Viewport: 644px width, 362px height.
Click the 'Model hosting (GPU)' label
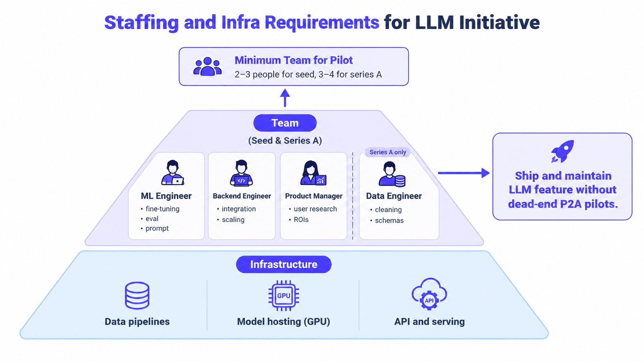coord(283,322)
